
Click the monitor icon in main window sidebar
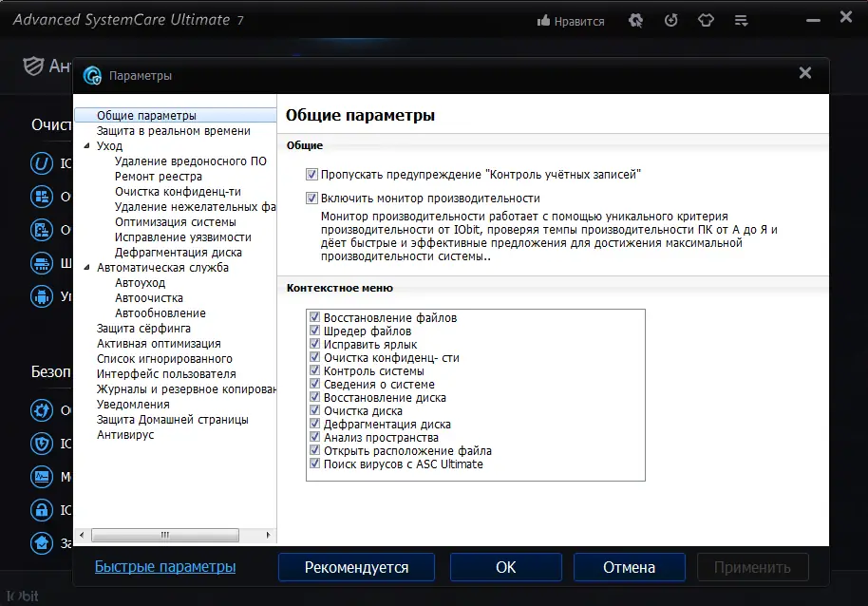coord(42,477)
